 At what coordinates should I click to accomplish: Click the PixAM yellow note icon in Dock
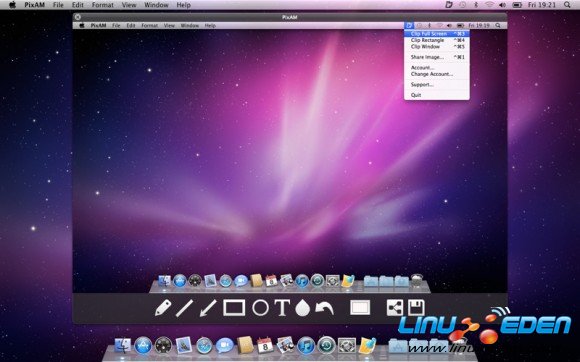(x=368, y=346)
